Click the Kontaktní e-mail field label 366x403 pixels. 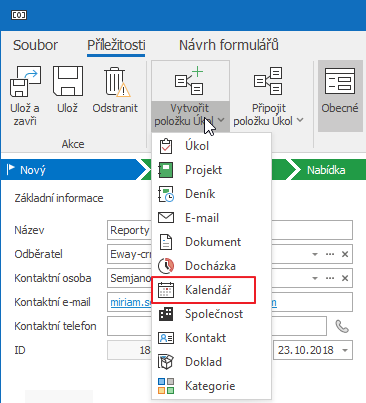pos(52,302)
